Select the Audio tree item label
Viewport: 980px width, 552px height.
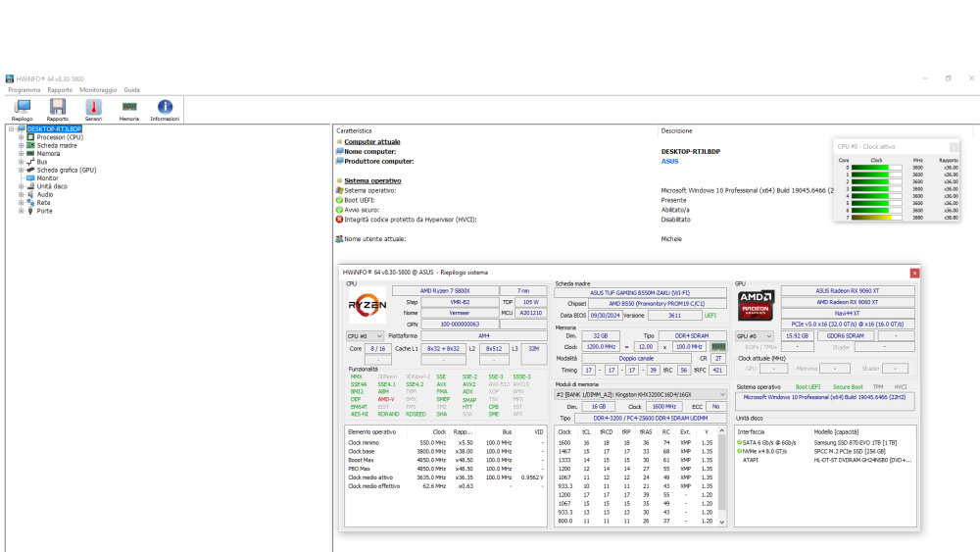click(45, 194)
